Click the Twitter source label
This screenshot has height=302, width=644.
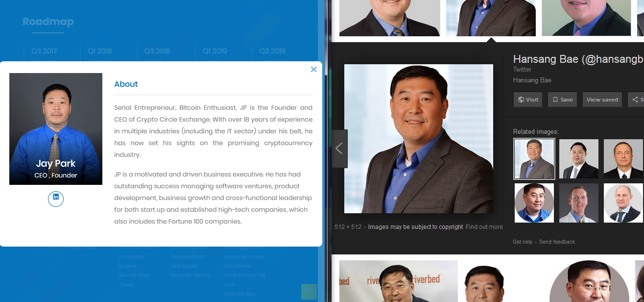[522, 70]
